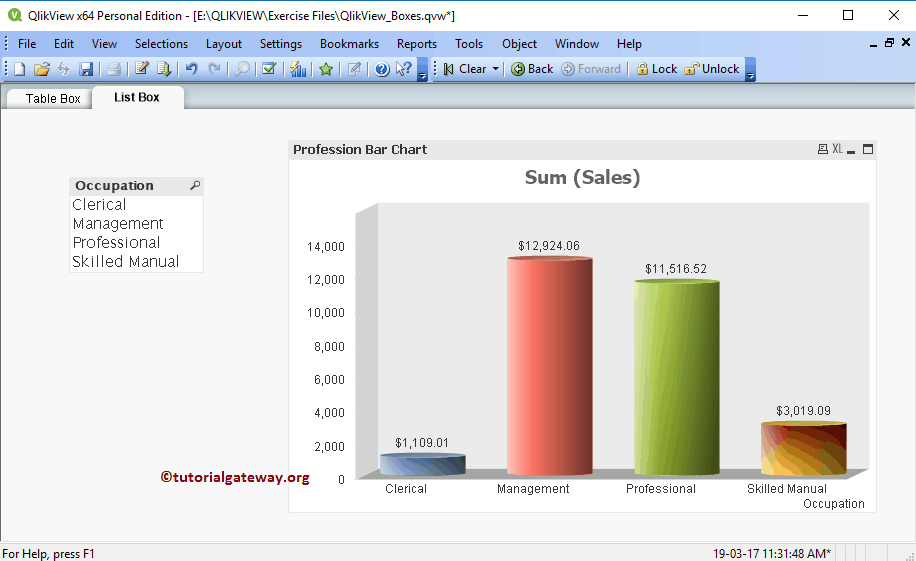This screenshot has height=561, width=916.
Task: Click the Help Topics question mark icon
Action: 382,69
